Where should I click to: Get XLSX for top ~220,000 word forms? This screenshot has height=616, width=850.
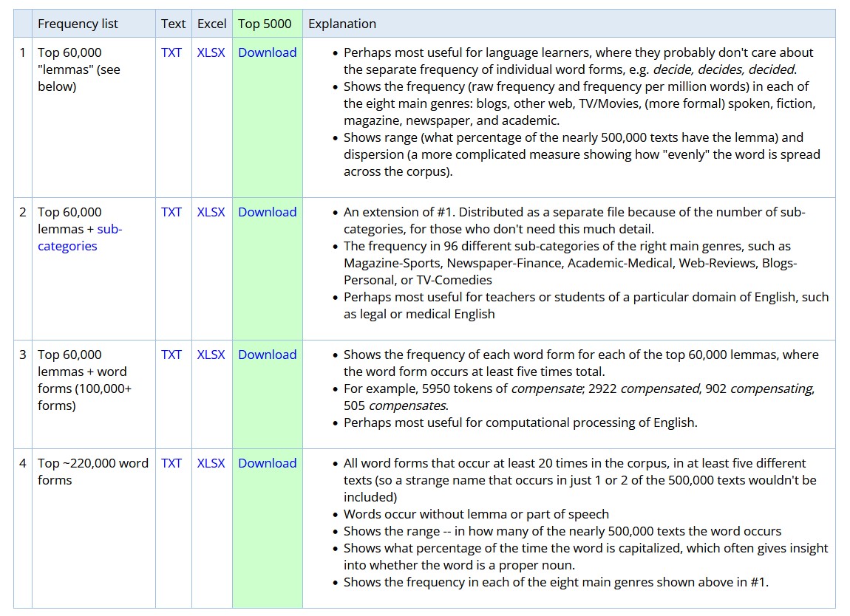[x=211, y=463]
